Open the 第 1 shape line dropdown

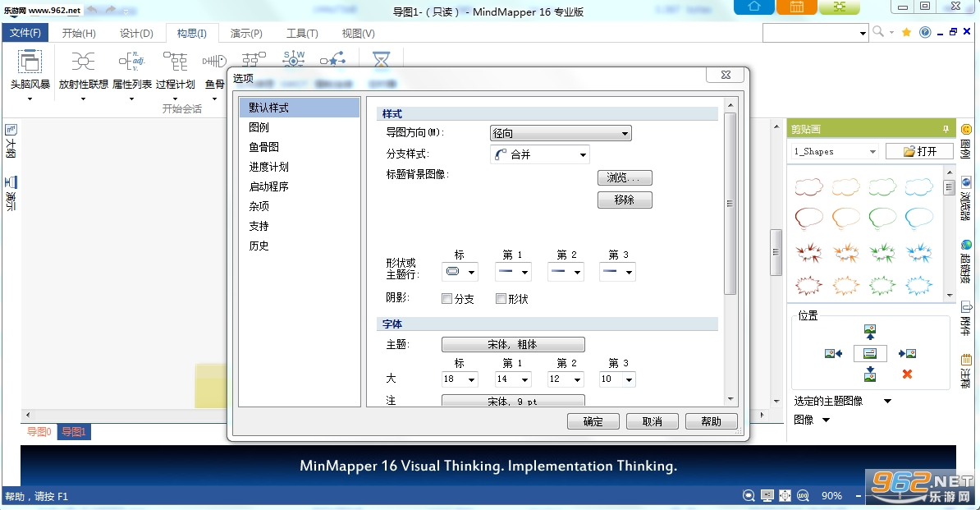coord(512,272)
